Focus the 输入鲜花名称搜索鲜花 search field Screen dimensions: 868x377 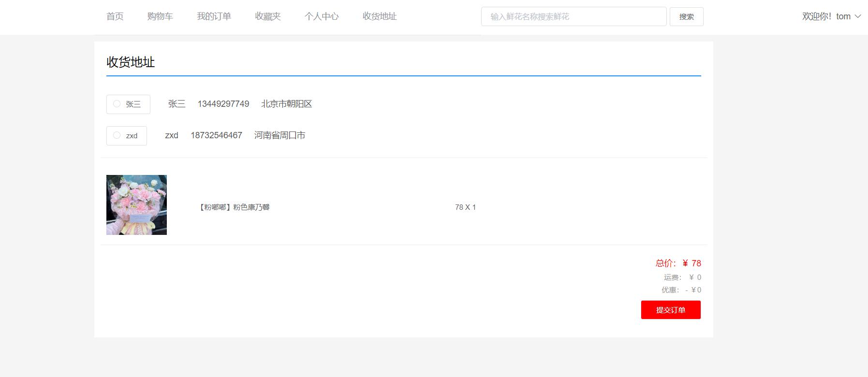(x=574, y=16)
